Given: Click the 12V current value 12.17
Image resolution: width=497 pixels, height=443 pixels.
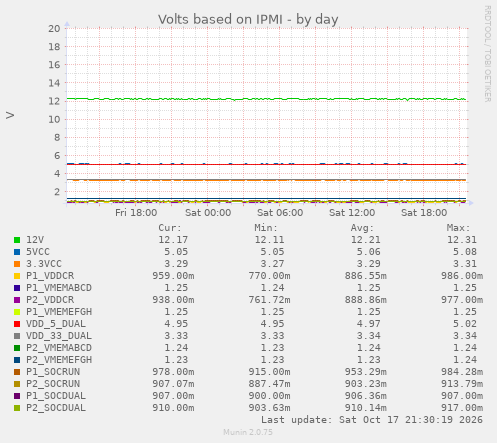Looking at the screenshot, I should tap(173, 240).
